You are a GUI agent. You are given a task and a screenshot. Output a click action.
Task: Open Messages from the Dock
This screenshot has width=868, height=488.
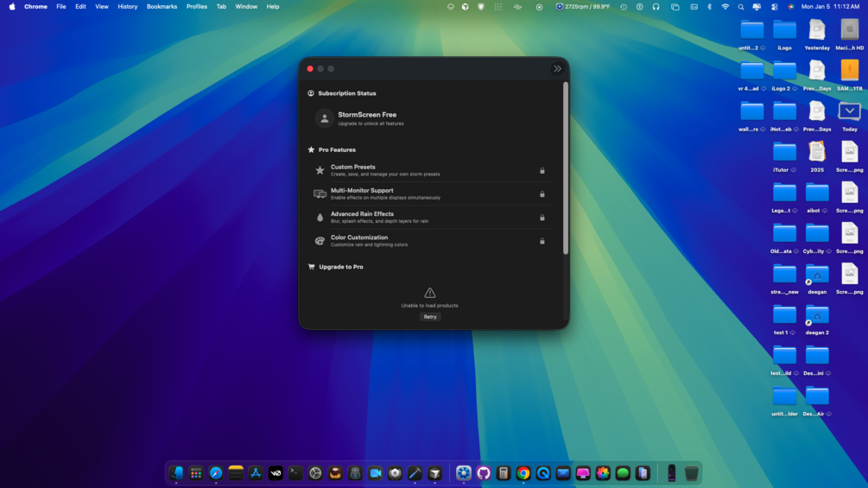tap(623, 473)
